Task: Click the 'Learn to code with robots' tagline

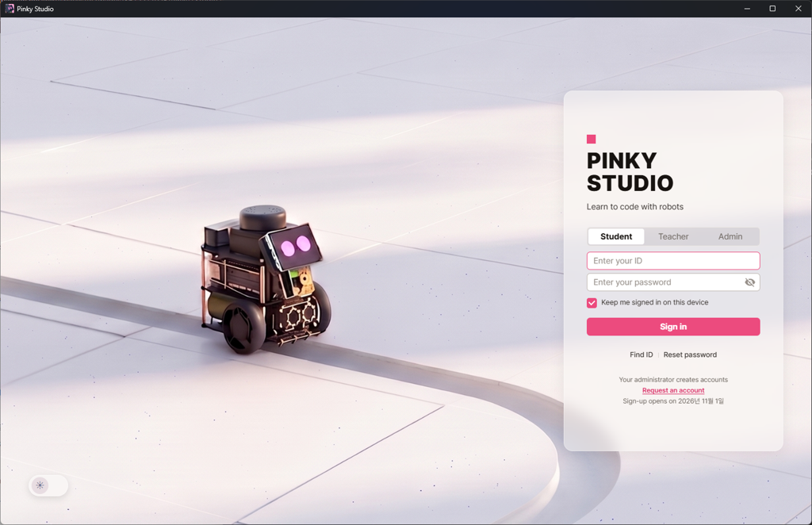Action: click(635, 206)
